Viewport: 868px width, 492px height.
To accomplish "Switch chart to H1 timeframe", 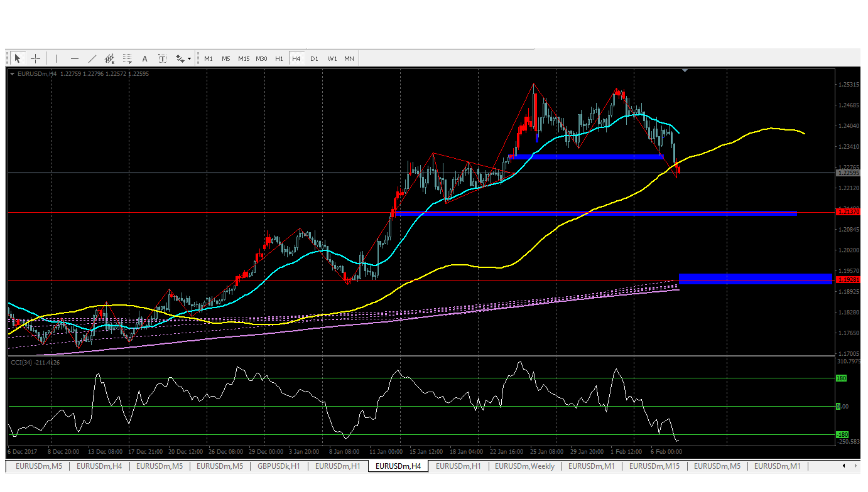I will pos(279,58).
